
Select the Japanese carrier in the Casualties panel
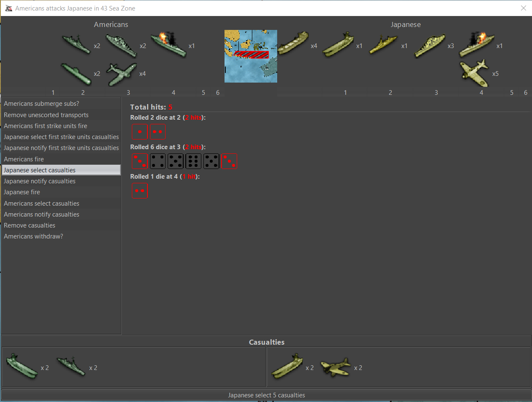pos(287,366)
